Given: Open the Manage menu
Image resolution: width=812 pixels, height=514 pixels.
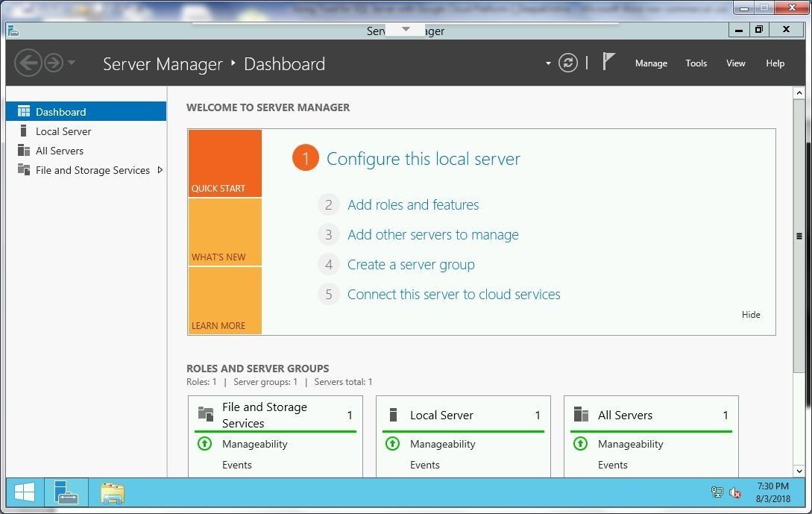Looking at the screenshot, I should point(650,63).
